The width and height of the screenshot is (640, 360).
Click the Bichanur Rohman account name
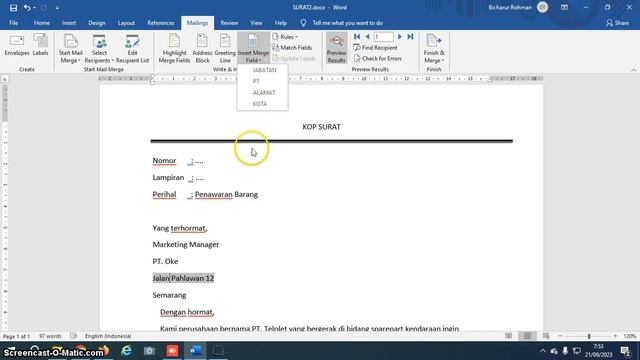coord(510,7)
